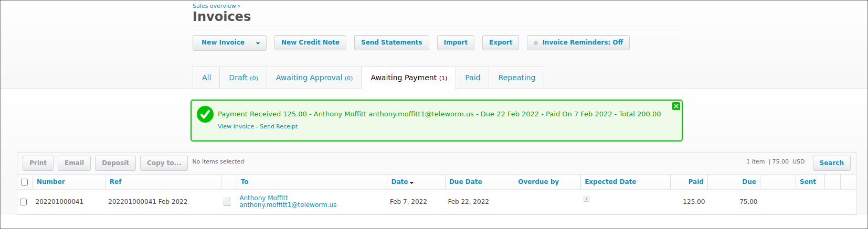Close the green payment received notification
The width and height of the screenshot is (868, 229).
pos(676,106)
